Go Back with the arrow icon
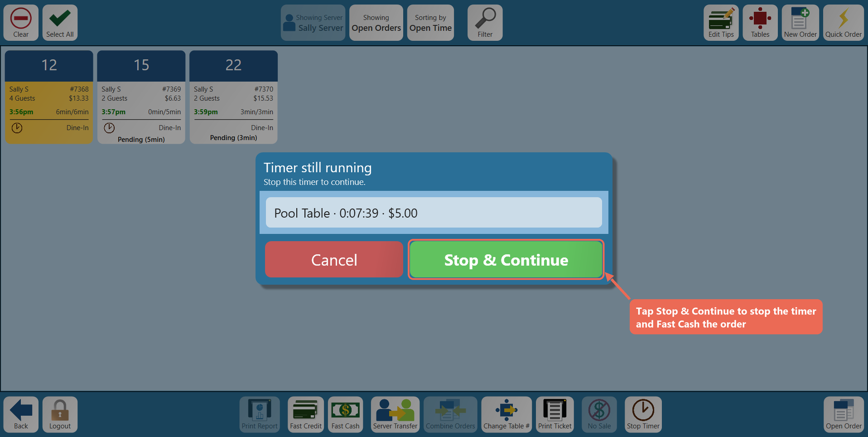 click(x=21, y=414)
